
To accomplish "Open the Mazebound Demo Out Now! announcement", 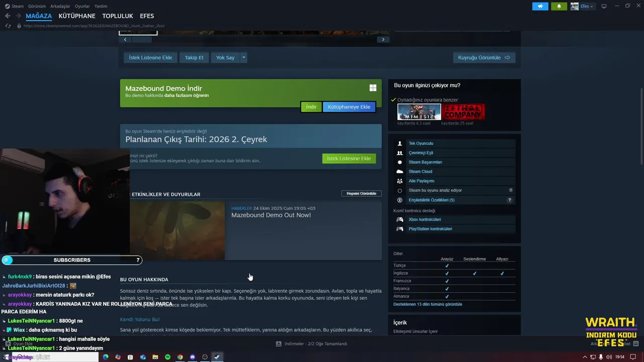I will tap(271, 215).
